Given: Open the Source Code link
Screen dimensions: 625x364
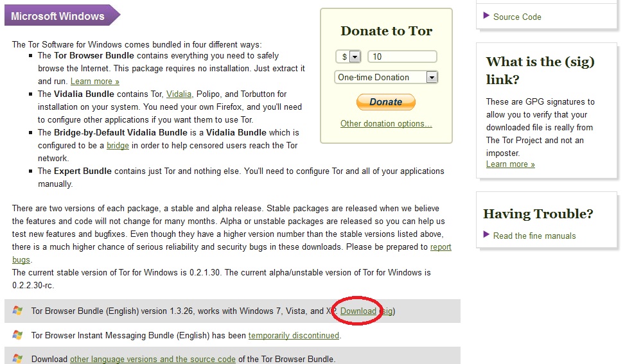Looking at the screenshot, I should pyautogui.click(x=517, y=17).
